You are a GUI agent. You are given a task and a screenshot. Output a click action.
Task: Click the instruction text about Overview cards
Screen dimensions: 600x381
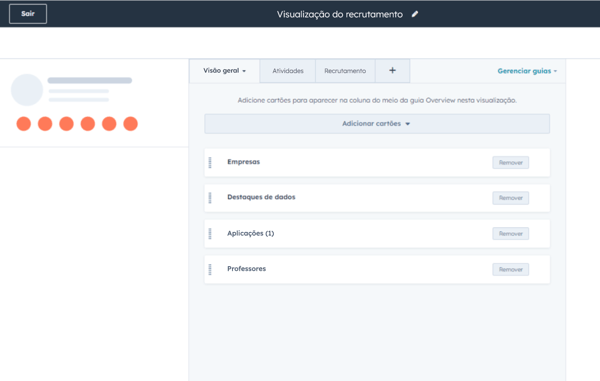pyautogui.click(x=377, y=100)
